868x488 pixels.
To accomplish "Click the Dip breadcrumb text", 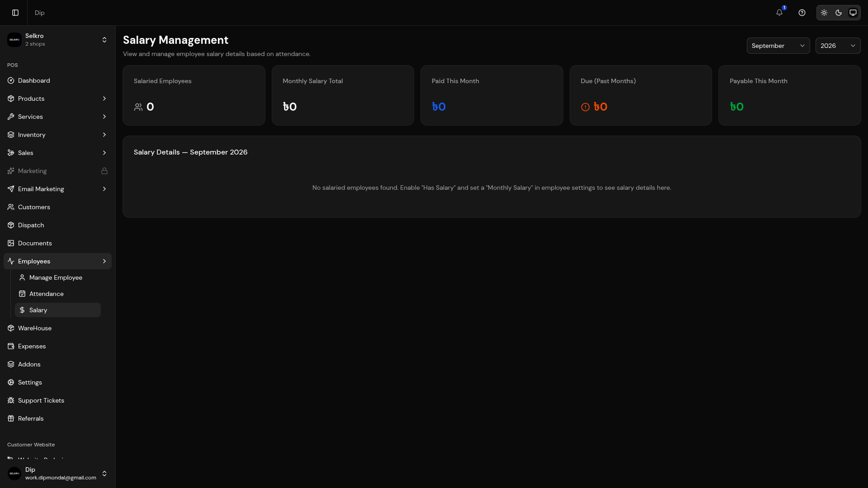I will [x=40, y=13].
